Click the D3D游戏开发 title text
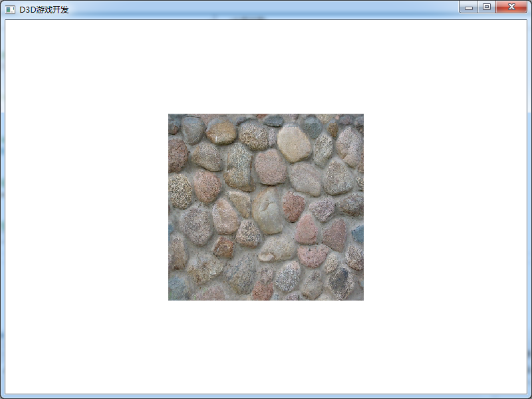The height and width of the screenshot is (399, 532). click(x=44, y=10)
